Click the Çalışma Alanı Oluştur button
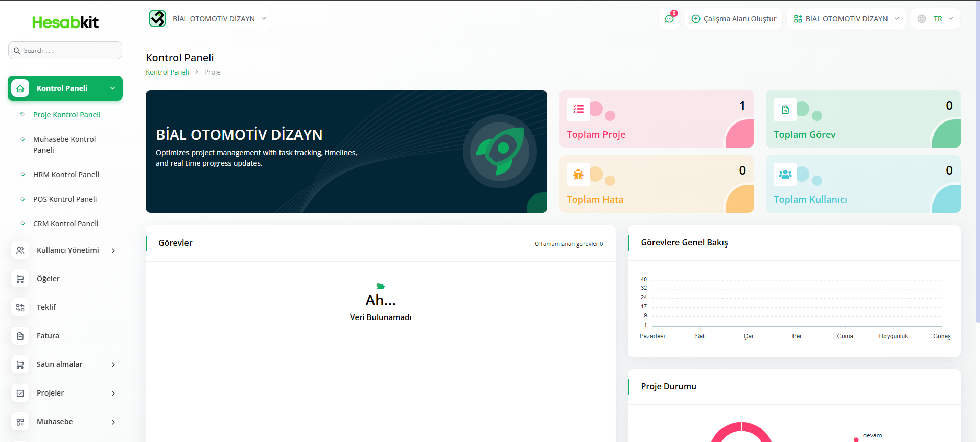980x442 pixels. click(x=734, y=19)
